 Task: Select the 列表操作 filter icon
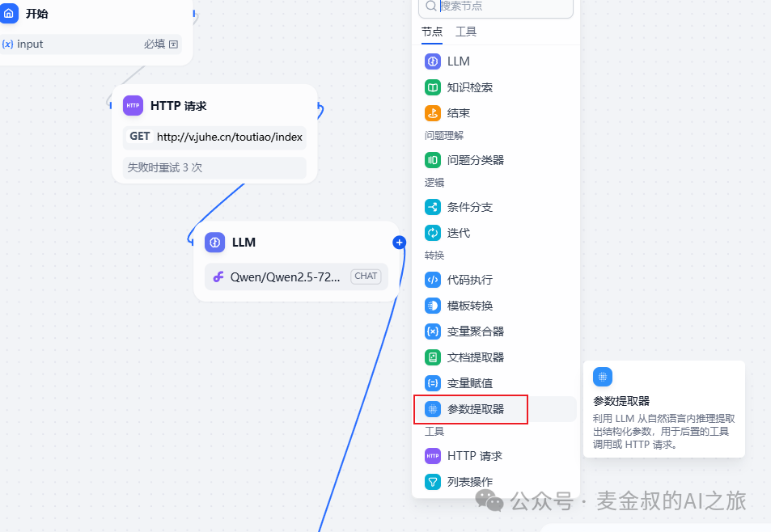[433, 482]
